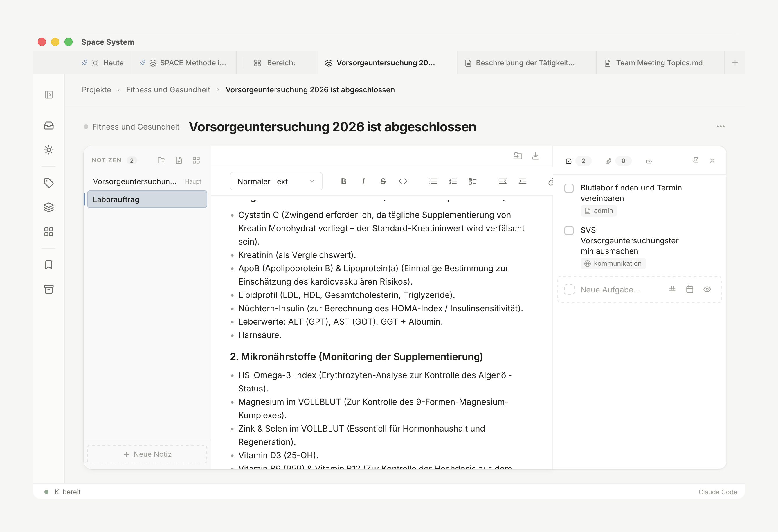
Task: Toggle inline code formatting
Action: click(403, 181)
